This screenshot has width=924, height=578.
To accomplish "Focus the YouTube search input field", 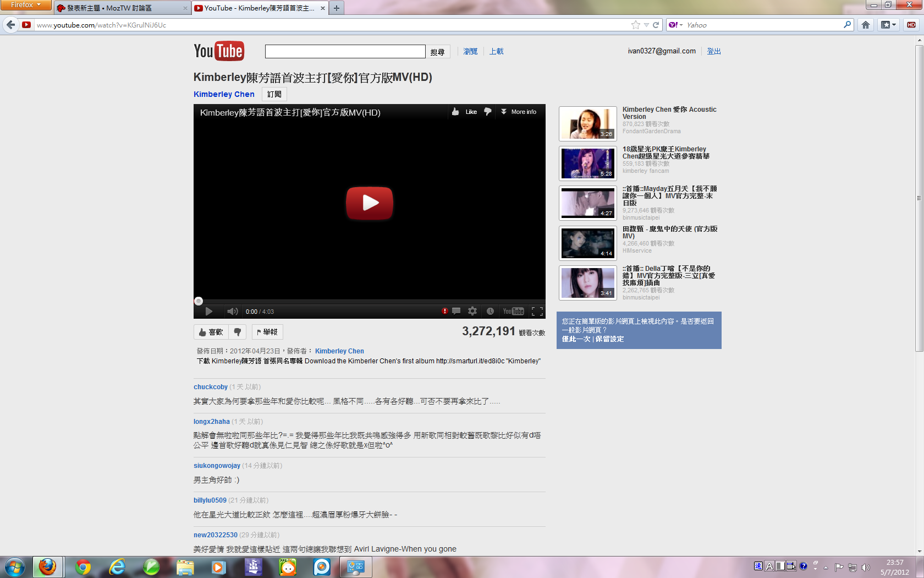I will point(345,51).
